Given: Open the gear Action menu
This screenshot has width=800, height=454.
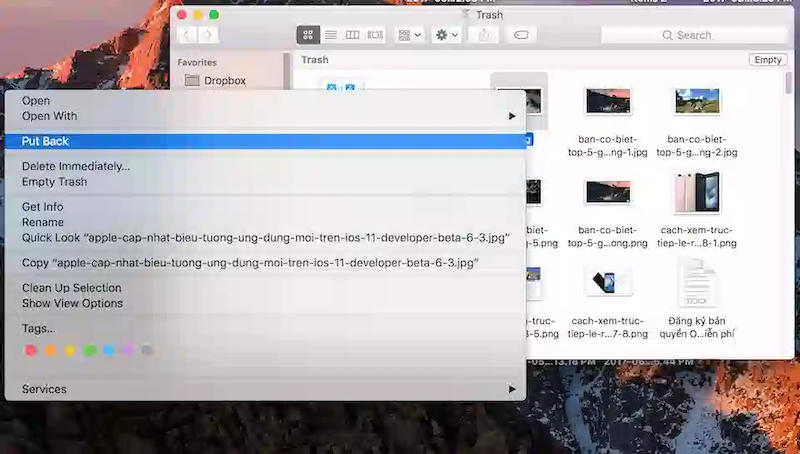Looking at the screenshot, I should tap(446, 35).
